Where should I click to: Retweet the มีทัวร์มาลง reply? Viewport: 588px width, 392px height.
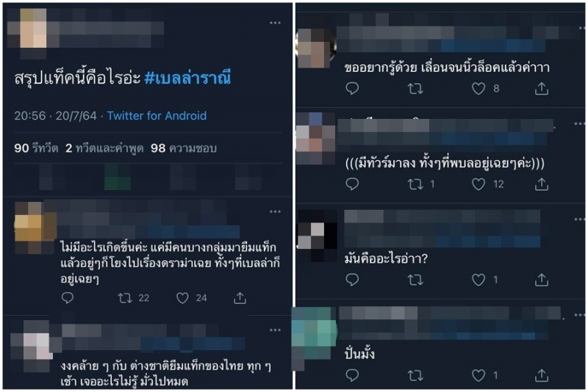(x=415, y=184)
